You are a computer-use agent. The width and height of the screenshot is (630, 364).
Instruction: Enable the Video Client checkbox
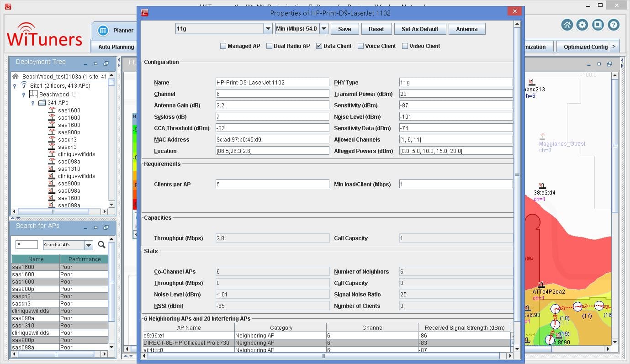pyautogui.click(x=405, y=46)
